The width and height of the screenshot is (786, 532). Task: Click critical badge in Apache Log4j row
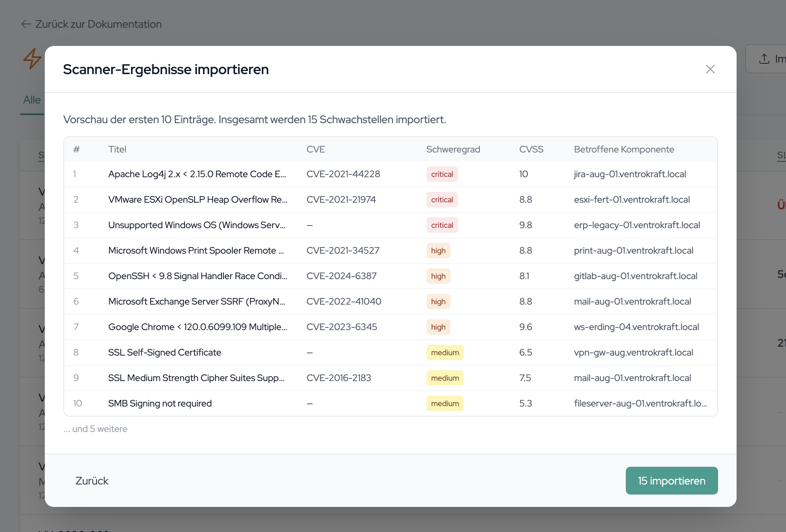click(442, 174)
